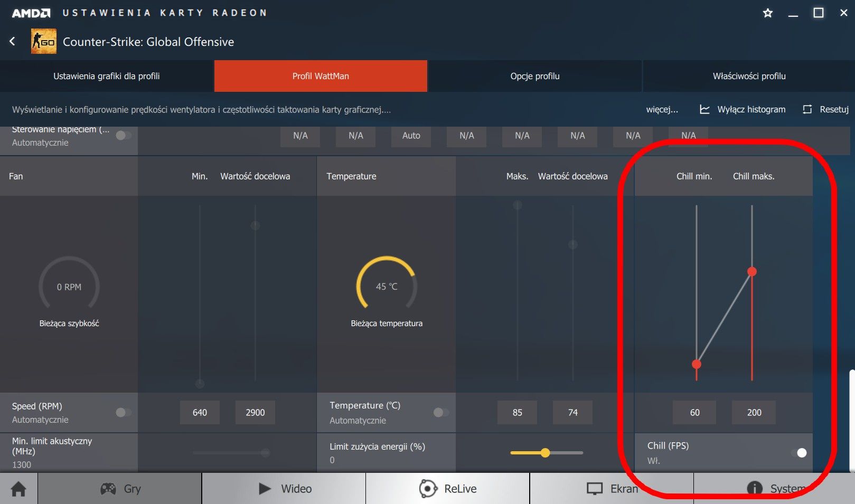This screenshot has width=855, height=504.
Task: Click the Limit zużycia energii slider handle
Action: (545, 453)
